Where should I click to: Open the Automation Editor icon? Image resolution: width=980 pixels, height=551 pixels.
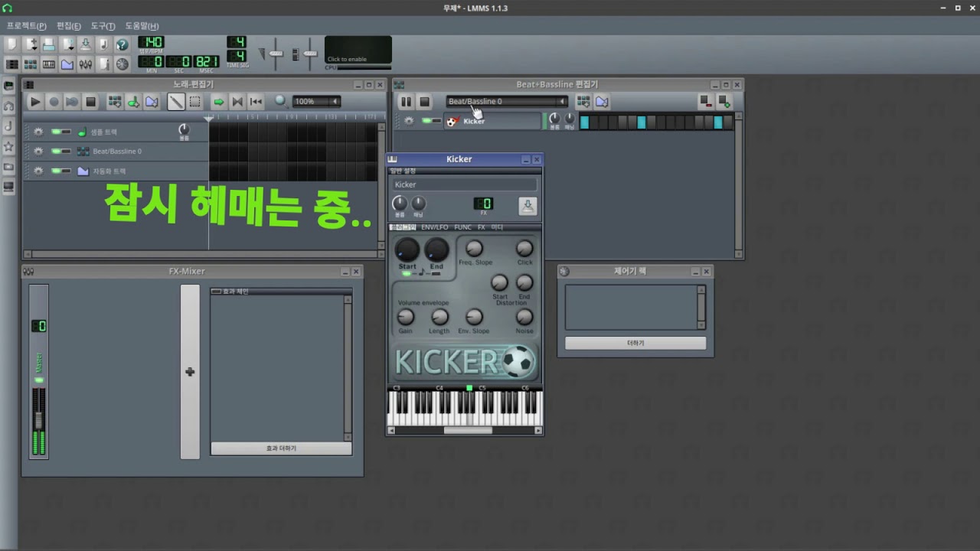point(67,64)
